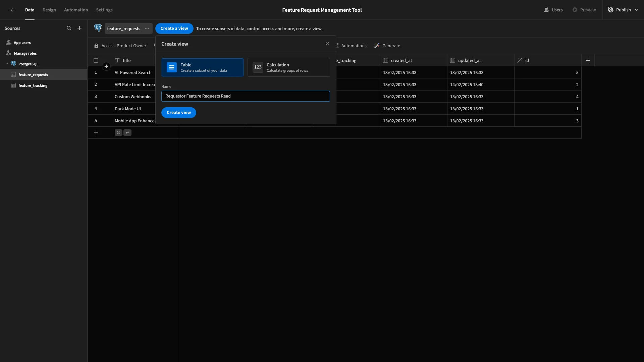Image resolution: width=644 pixels, height=362 pixels.
Task: Click the Generate button label
Action: pyautogui.click(x=391, y=46)
